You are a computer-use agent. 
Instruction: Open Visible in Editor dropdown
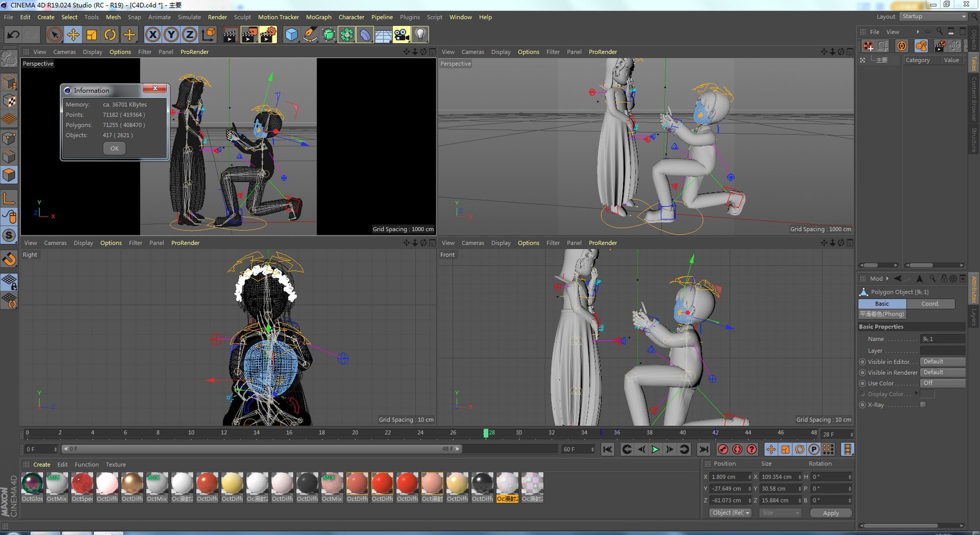point(942,361)
